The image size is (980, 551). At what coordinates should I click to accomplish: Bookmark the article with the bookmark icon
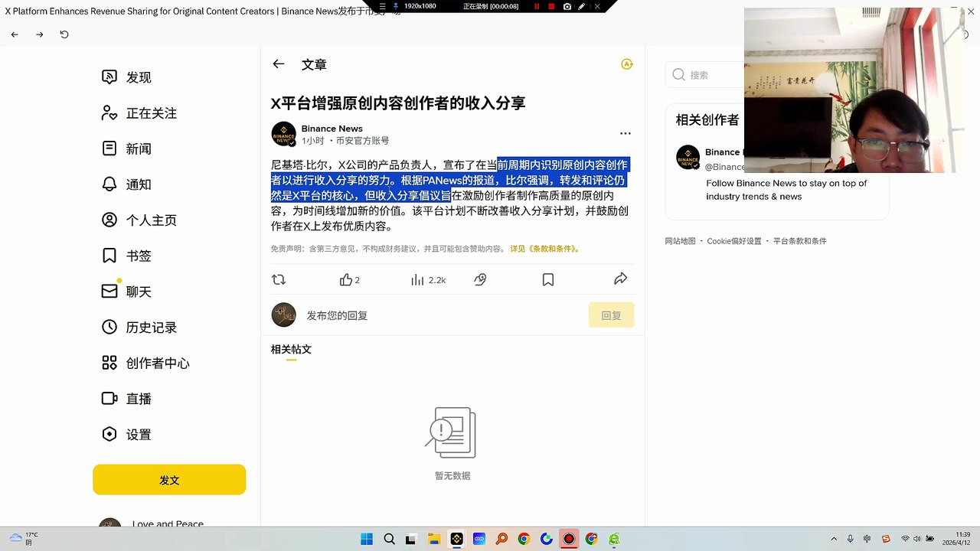click(548, 280)
